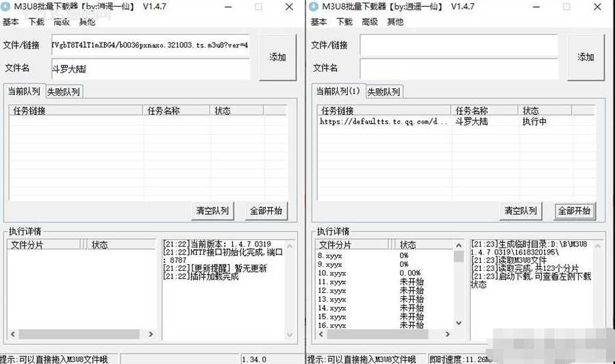Click 清空队列 button in right window
The width and height of the screenshot is (615, 364).
point(520,211)
